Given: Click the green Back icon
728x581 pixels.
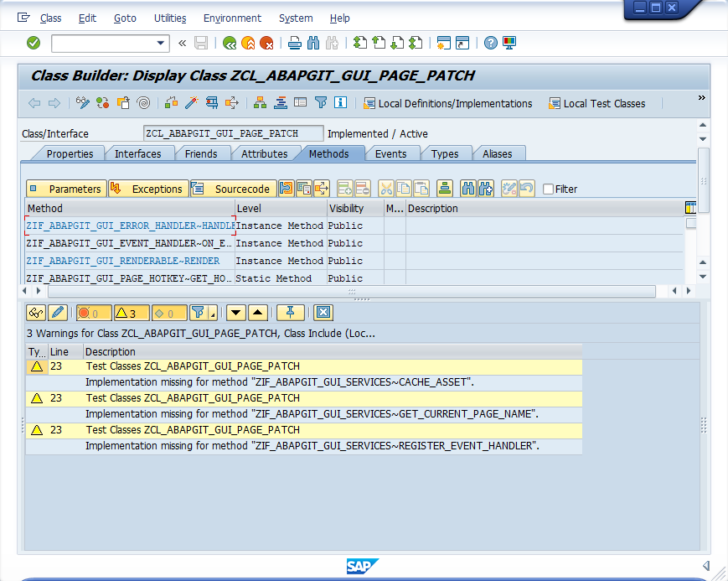Looking at the screenshot, I should tap(230, 44).
